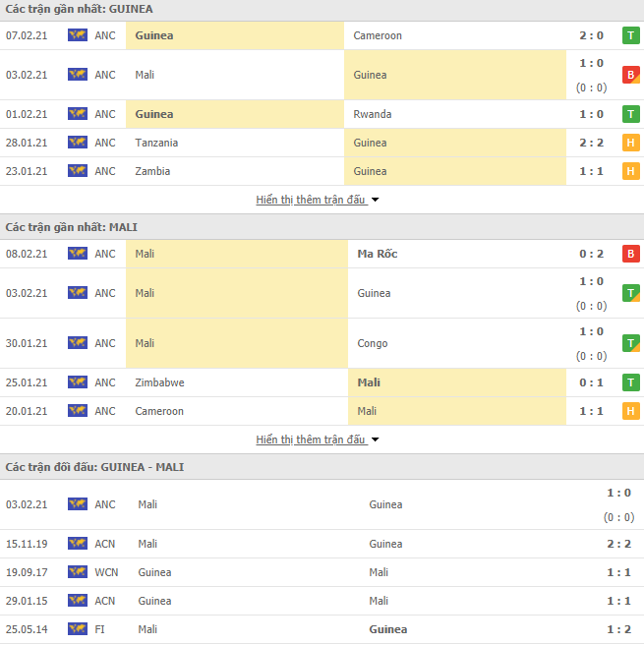Open the Rwanda team name in 01.02.21 row
Viewport: 644px width, 645px height.
tap(373, 114)
